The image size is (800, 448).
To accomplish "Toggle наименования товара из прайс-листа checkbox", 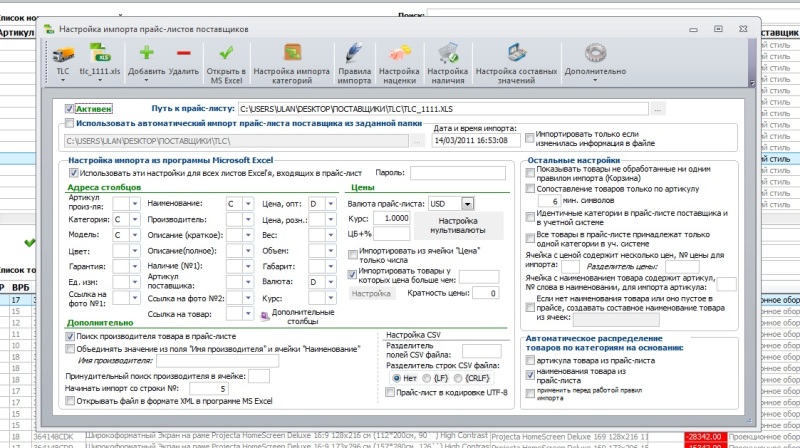I will point(530,375).
